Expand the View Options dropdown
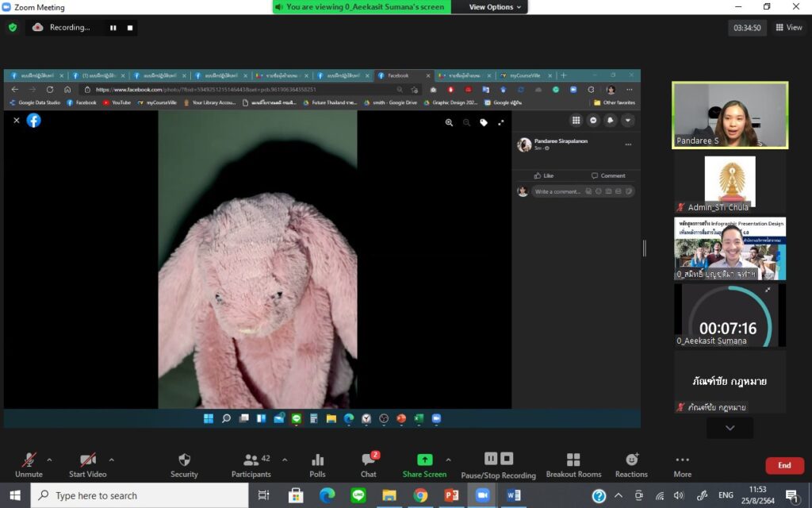The width and height of the screenshot is (812, 508). (x=495, y=6)
